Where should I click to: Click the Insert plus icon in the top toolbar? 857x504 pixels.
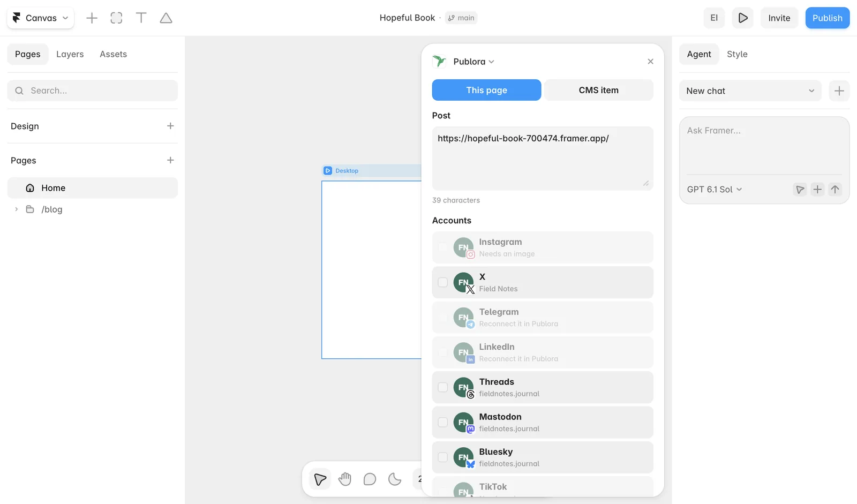tap(92, 18)
